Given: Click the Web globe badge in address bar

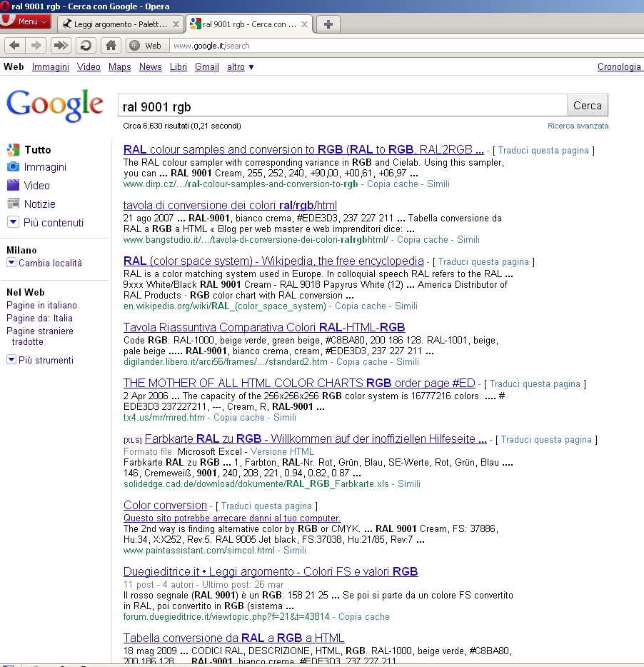Looking at the screenshot, I should click(x=147, y=45).
